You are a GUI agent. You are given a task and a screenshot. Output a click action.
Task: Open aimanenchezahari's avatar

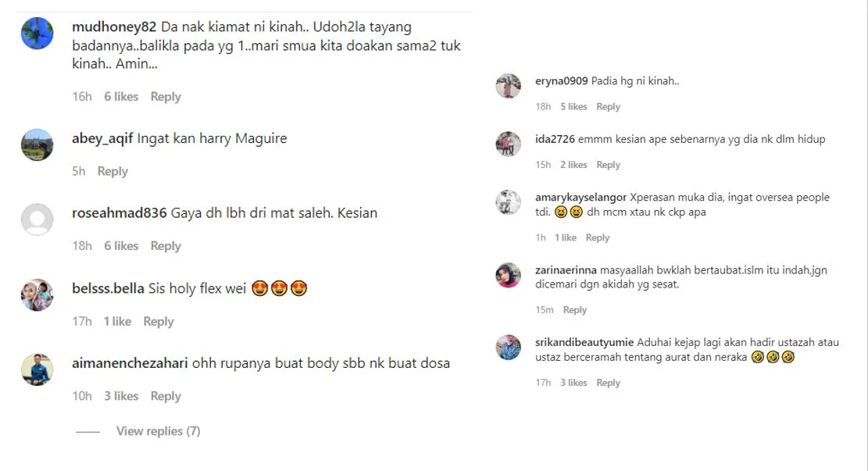click(37, 369)
